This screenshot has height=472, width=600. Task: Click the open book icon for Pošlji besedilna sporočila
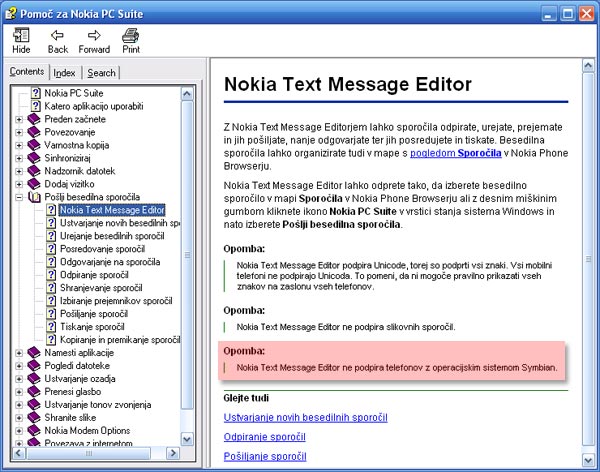click(x=34, y=197)
